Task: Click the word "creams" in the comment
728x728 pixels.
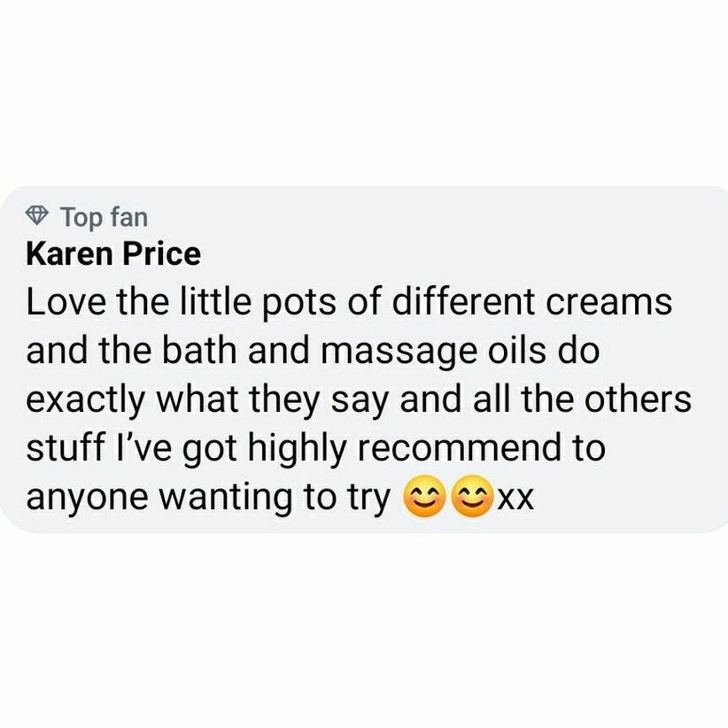Action: coord(608,302)
